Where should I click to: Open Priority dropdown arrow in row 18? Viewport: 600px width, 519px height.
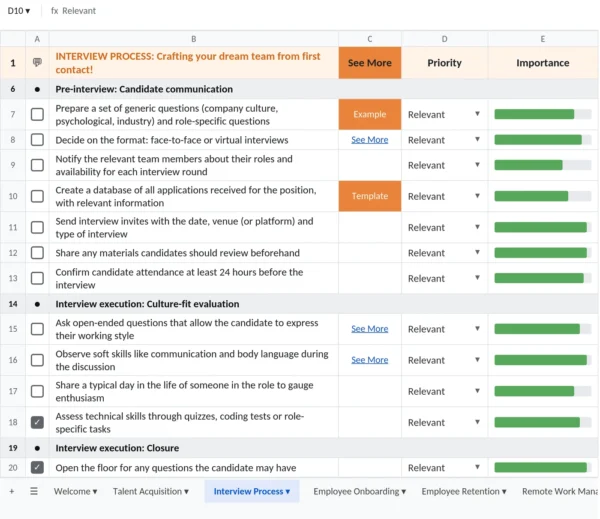pos(477,422)
